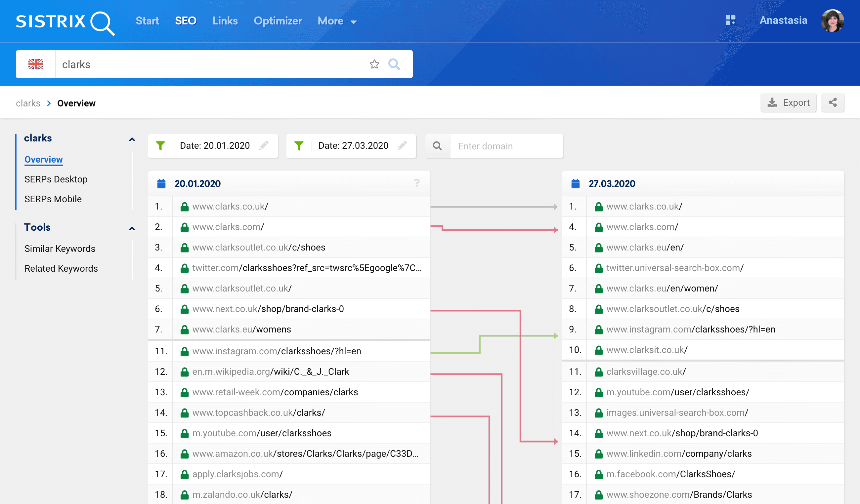Open SERPs Mobile in the sidebar
This screenshot has width=860, height=504.
pyautogui.click(x=53, y=199)
